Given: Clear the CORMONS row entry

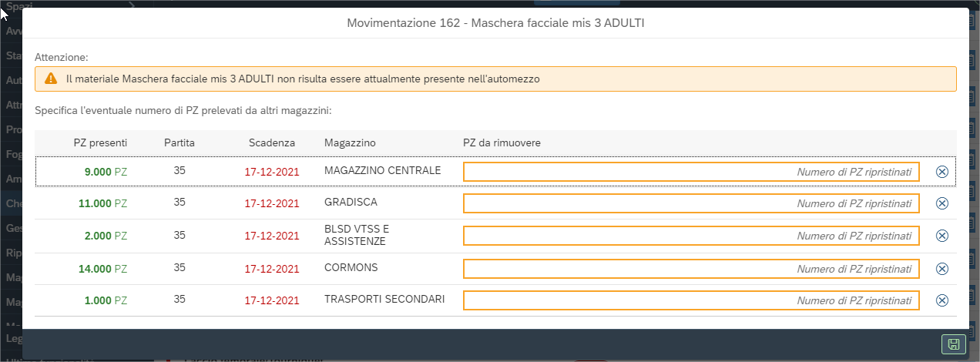Looking at the screenshot, I should [941, 269].
